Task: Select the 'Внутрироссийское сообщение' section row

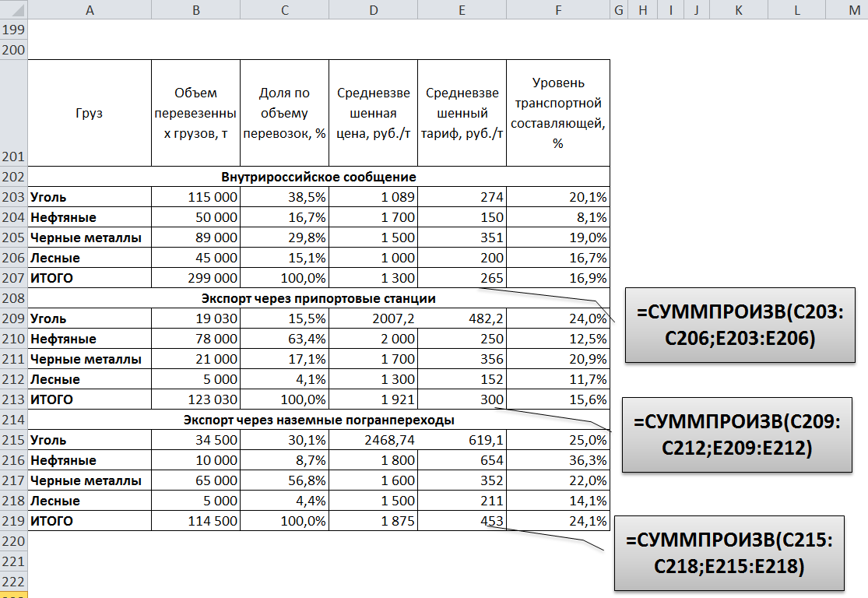Action: pyautogui.click(x=319, y=177)
